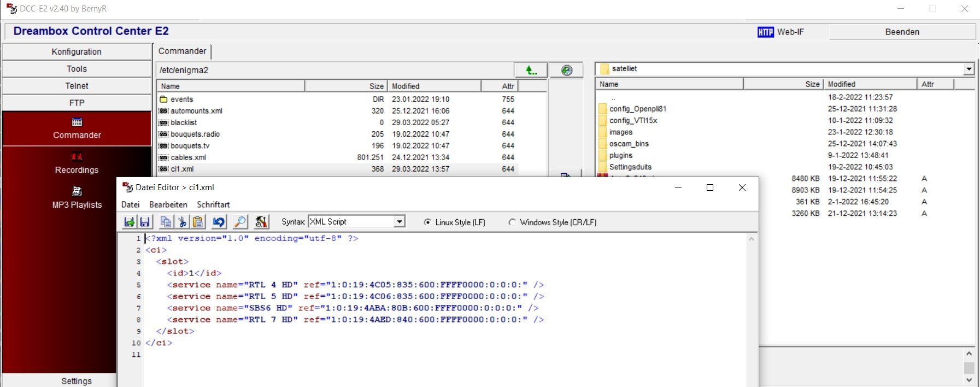This screenshot has height=387, width=980.
Task: Click the clipboard paste icon
Action: point(198,222)
